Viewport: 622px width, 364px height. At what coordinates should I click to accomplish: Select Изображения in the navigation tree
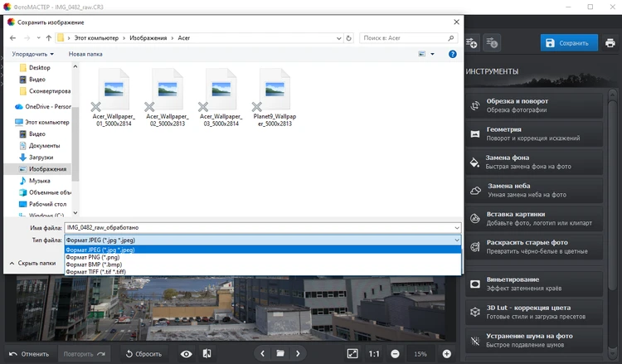[47, 168]
